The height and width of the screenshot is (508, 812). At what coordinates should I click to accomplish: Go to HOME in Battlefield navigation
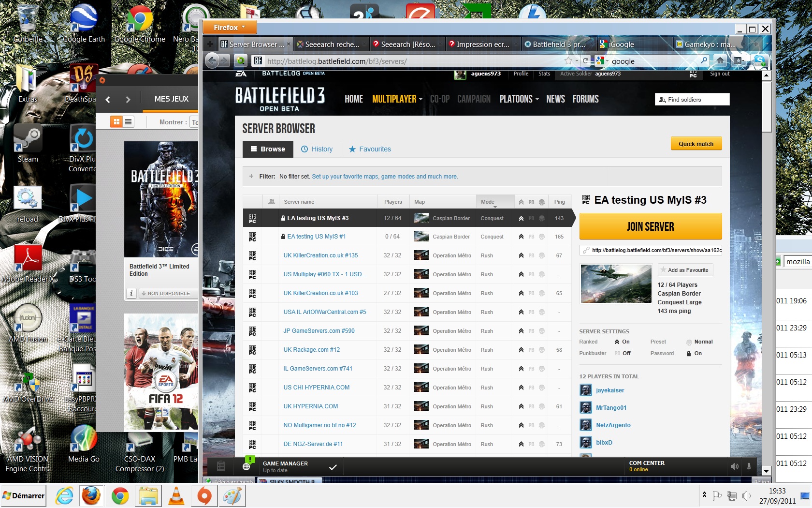point(354,99)
